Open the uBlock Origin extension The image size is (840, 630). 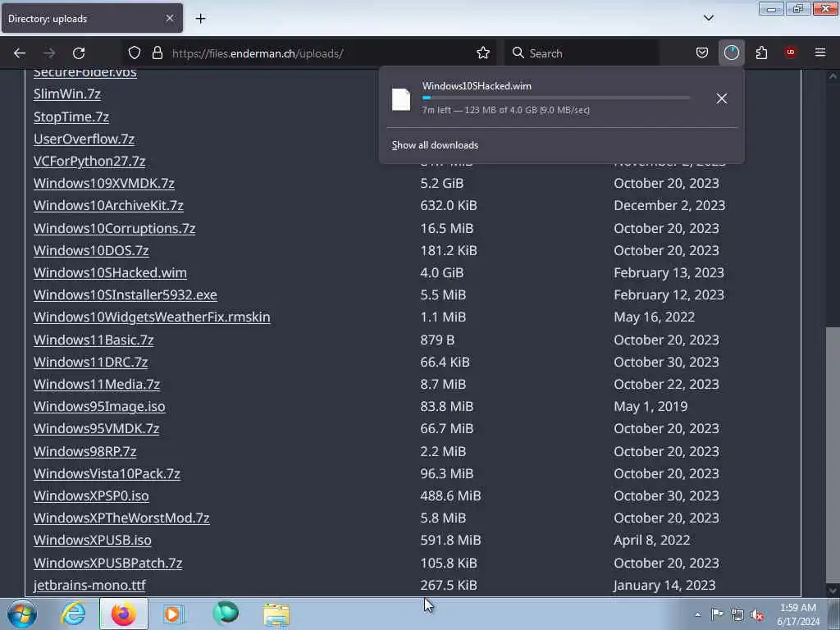click(790, 52)
